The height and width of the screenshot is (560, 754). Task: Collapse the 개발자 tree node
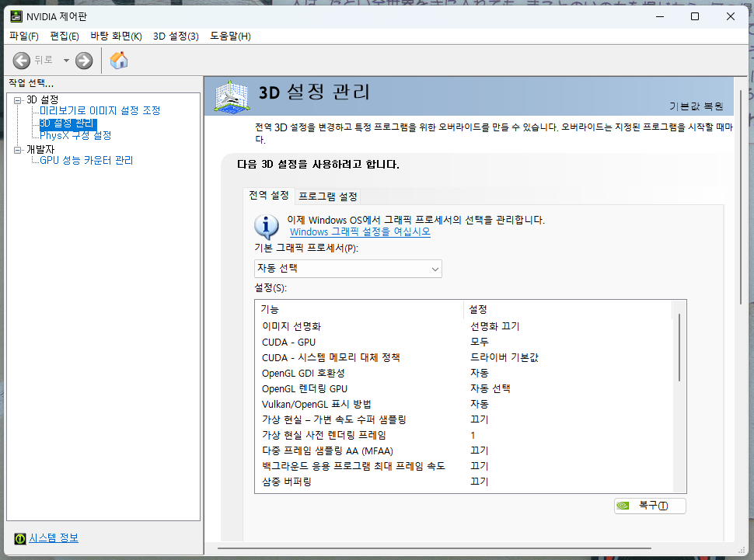18,150
